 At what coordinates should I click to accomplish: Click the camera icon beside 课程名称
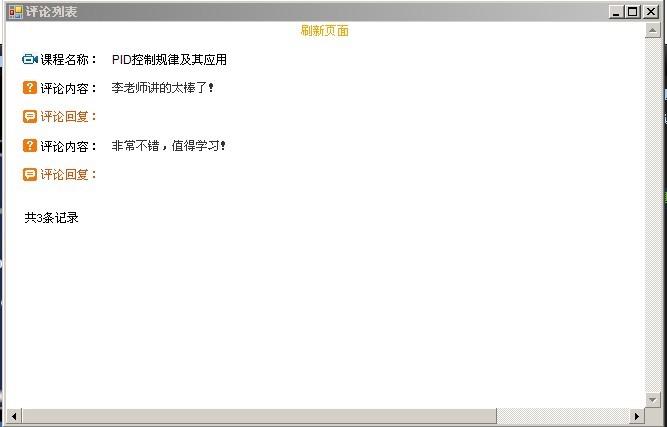click(x=30, y=60)
